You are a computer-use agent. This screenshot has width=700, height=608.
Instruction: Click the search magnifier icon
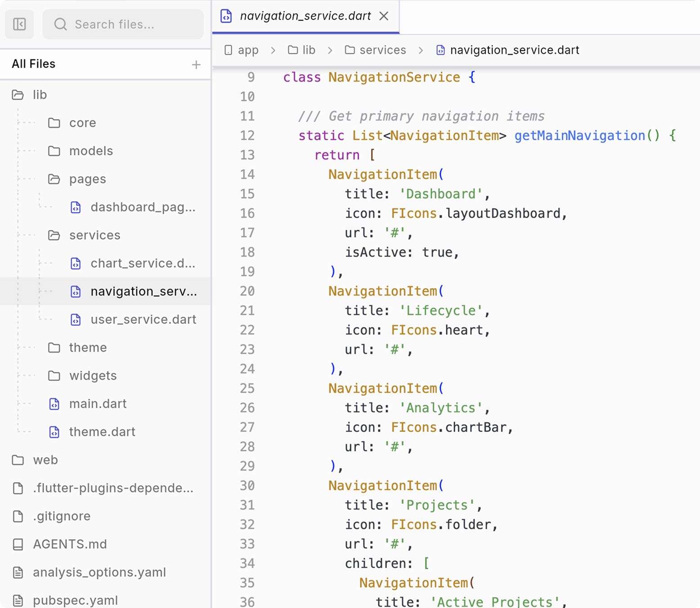pos(60,24)
